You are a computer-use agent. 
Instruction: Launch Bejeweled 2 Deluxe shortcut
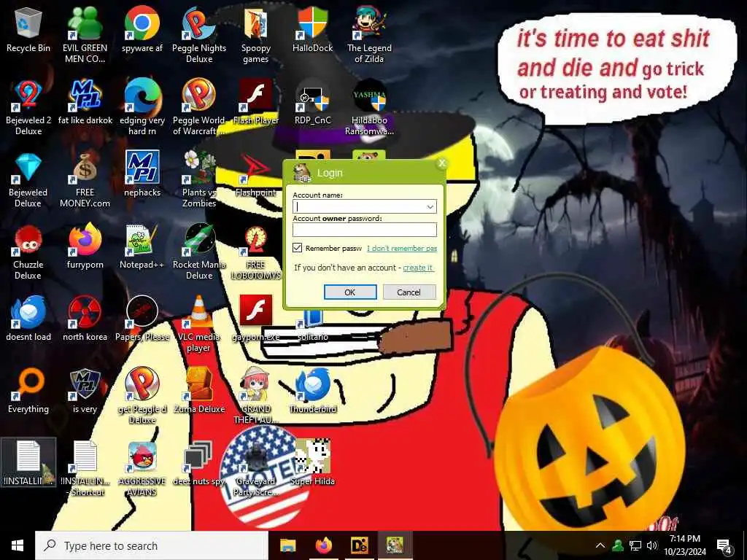click(x=28, y=107)
